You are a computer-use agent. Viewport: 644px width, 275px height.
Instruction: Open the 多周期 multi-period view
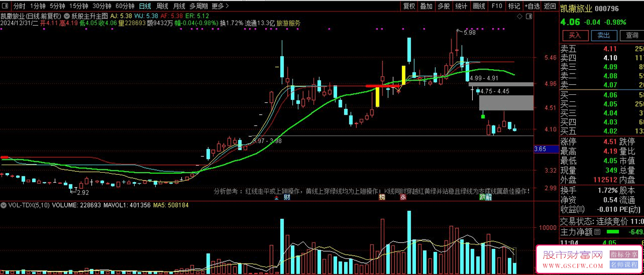click(199, 6)
